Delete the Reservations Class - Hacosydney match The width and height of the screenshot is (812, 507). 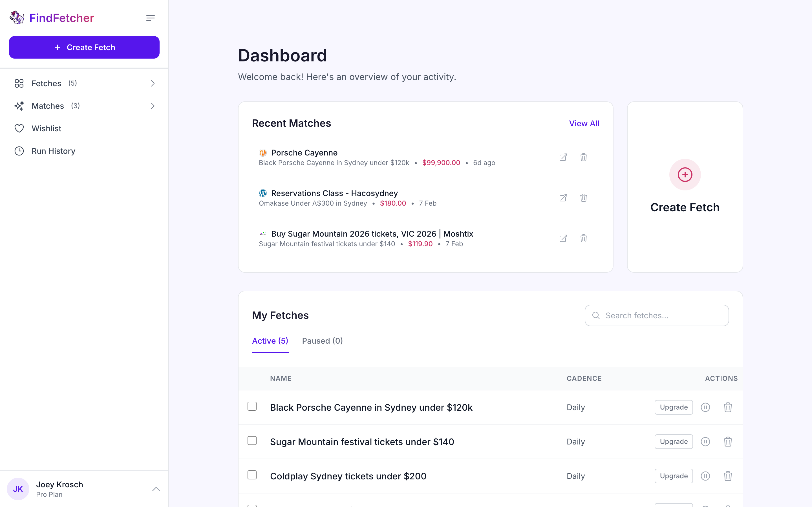pos(584,198)
